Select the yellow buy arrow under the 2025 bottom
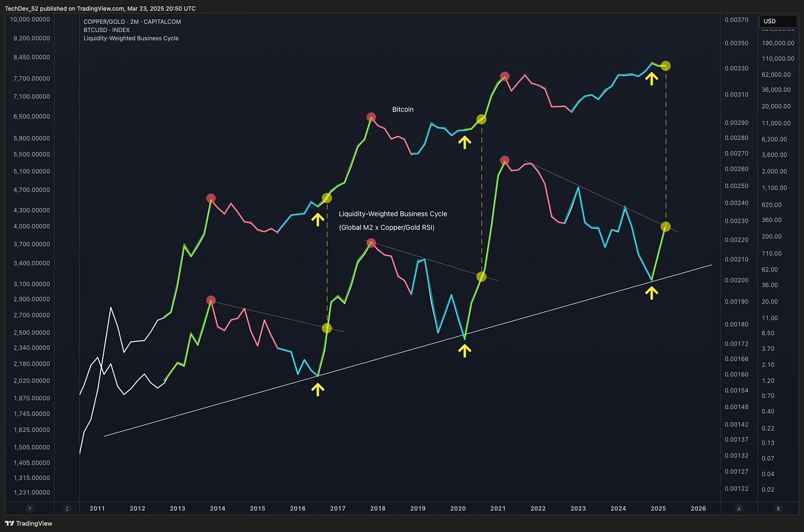This screenshot has height=532, width=804. (x=652, y=293)
